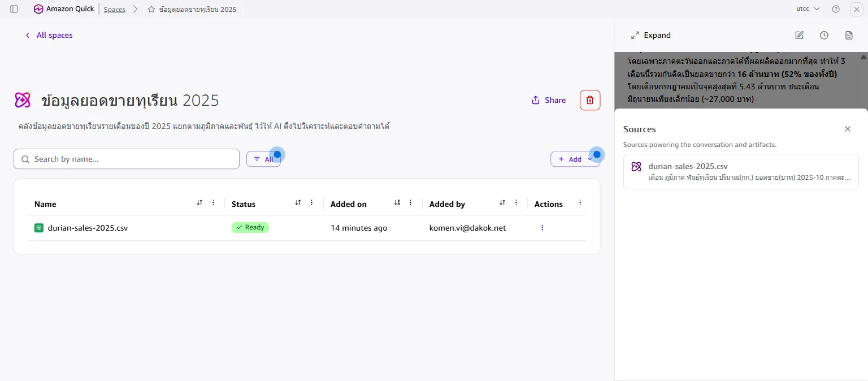Click the komen.vi@dakok.net cell
868x381 pixels.
[x=467, y=228]
